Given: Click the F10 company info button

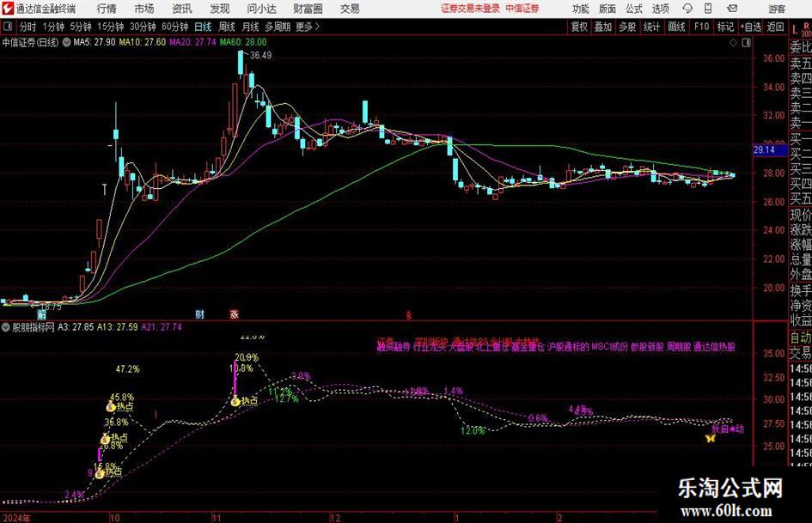Looking at the screenshot, I should 701,27.
